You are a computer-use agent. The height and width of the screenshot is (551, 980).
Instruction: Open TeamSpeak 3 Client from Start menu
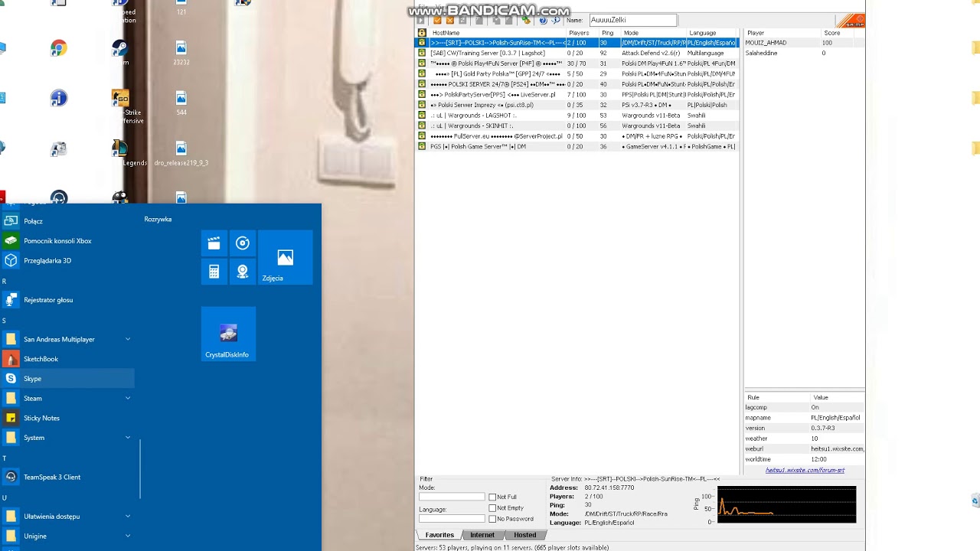(67, 477)
